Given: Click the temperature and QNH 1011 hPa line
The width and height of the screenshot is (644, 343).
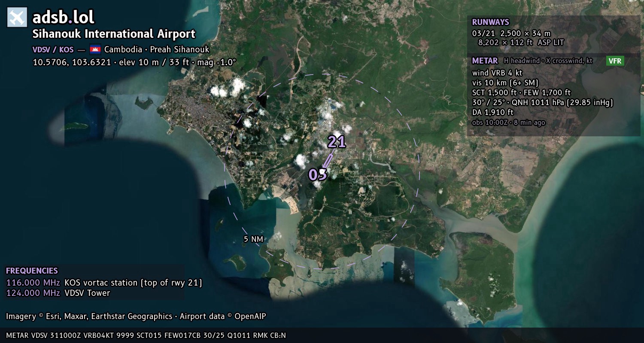Looking at the screenshot, I should (542, 102).
